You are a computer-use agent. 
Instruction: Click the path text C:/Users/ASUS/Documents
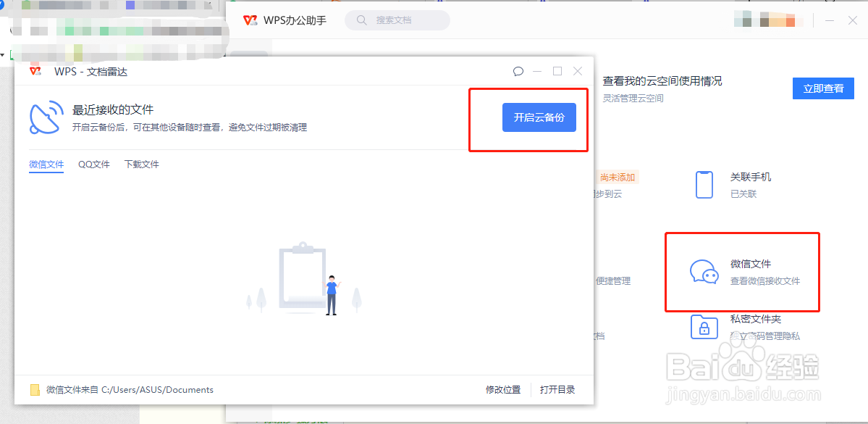(x=158, y=390)
